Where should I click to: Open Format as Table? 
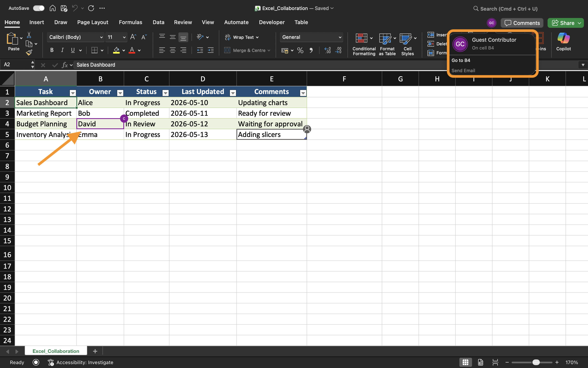(x=387, y=44)
